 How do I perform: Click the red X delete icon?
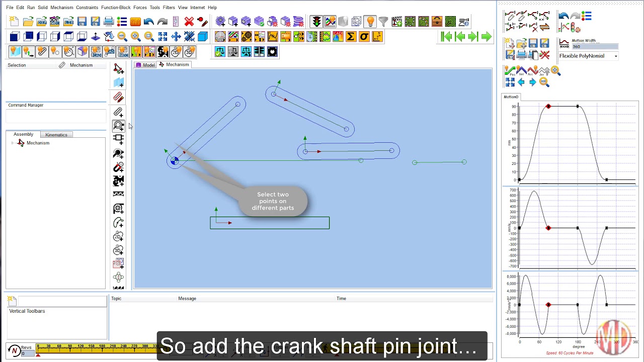coord(189,22)
